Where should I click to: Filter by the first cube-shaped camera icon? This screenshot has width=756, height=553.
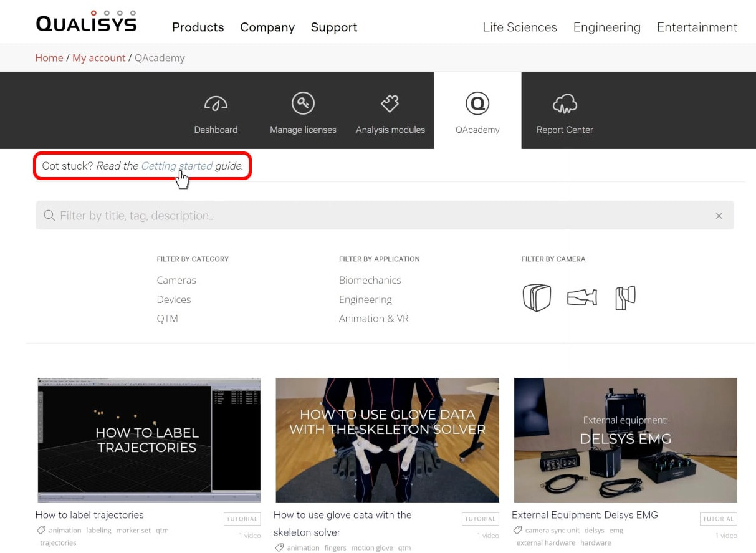[537, 297]
